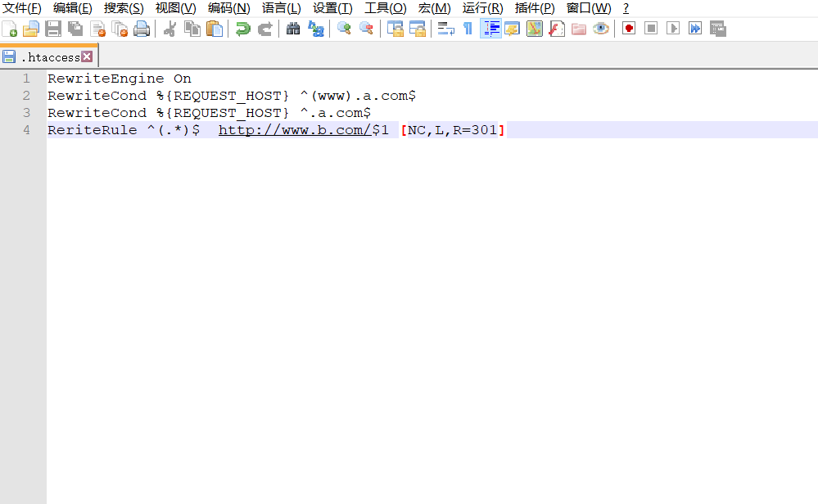Click "^.a.com$" pattern on line 3
Viewport: 818px width, 504px height.
coord(336,113)
